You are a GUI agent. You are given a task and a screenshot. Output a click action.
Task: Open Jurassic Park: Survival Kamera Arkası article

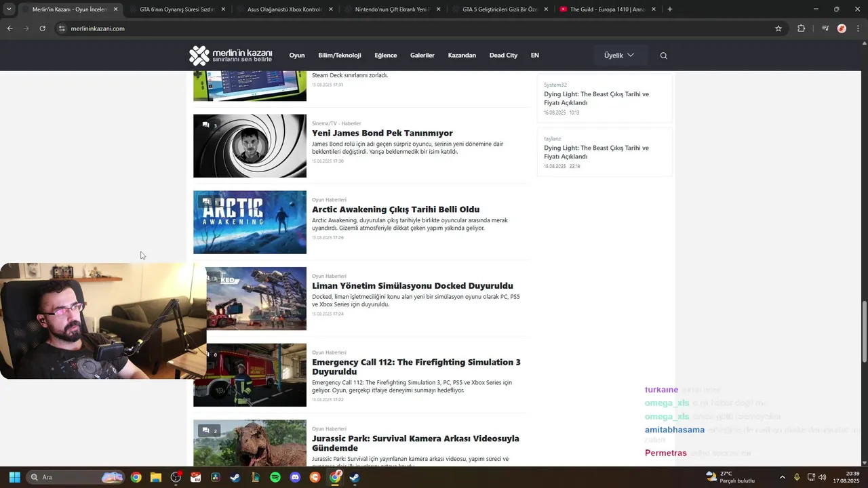pyautogui.click(x=416, y=443)
